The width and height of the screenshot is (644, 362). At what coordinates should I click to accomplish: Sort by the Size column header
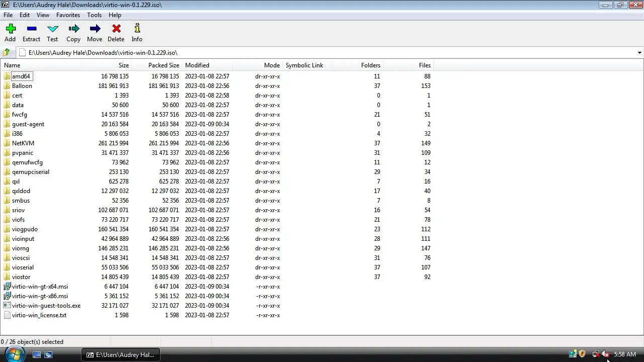(106, 65)
